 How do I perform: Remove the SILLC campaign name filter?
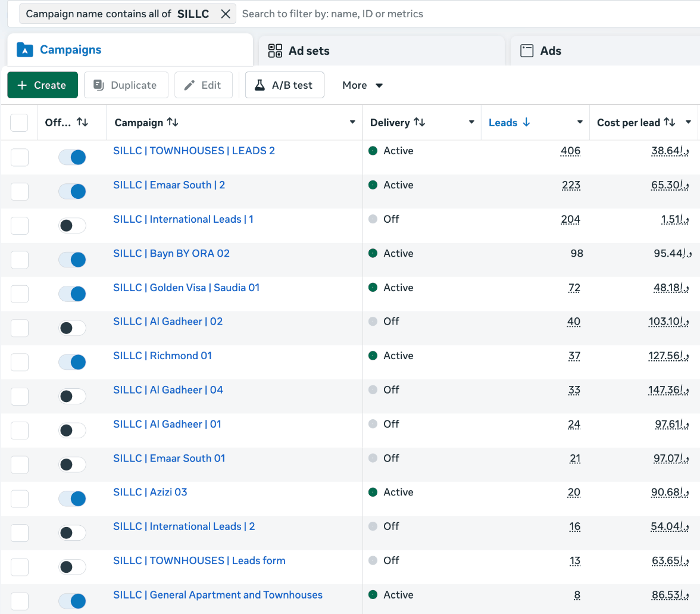point(226,14)
